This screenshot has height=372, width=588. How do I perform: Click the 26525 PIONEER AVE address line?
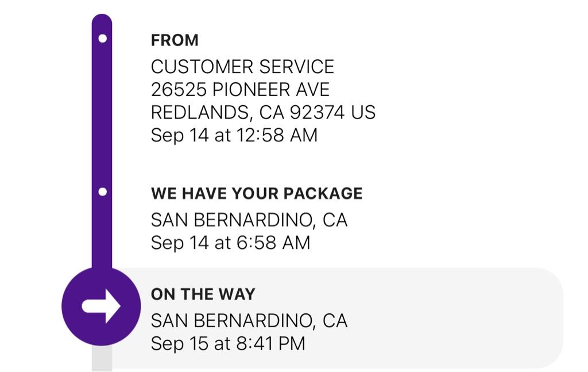pos(240,90)
